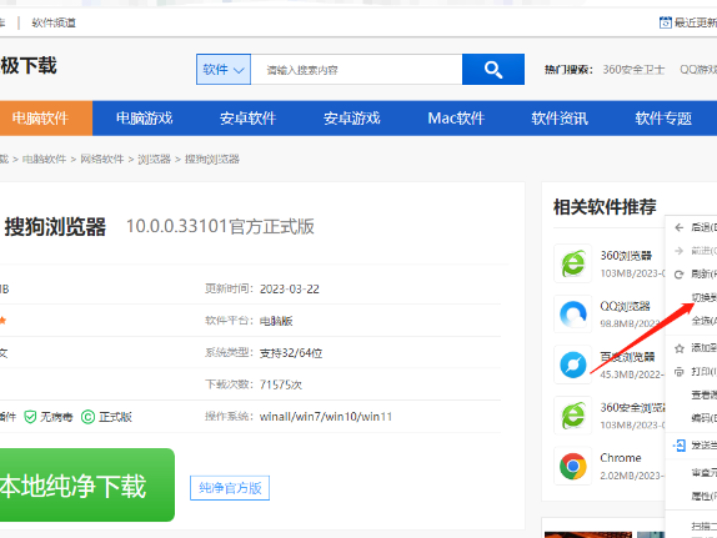Open 最近更新 calendar icon
The width and height of the screenshot is (717, 538).
(x=665, y=22)
